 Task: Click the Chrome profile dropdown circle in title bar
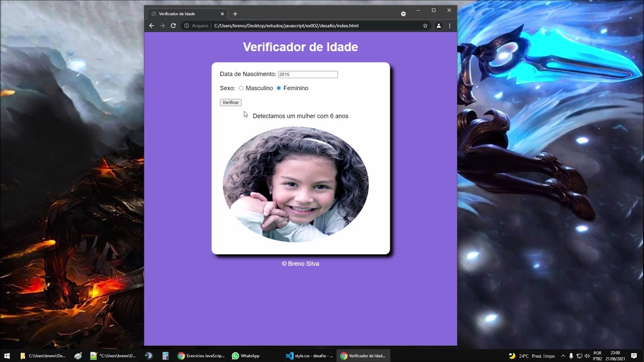coord(403,14)
